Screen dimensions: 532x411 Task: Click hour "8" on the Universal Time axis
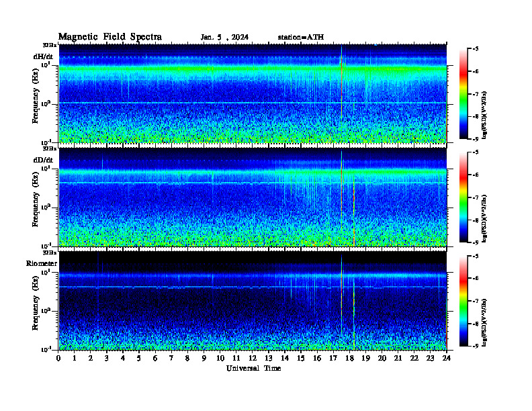187,358
